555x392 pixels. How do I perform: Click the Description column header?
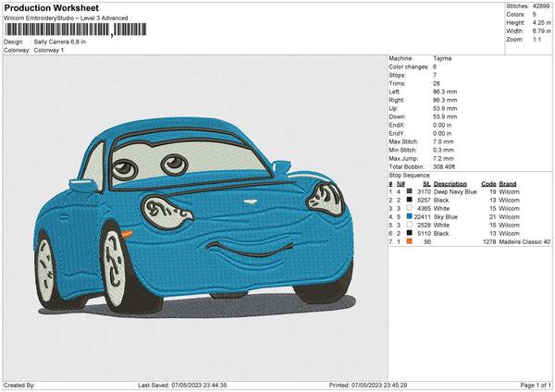point(450,184)
